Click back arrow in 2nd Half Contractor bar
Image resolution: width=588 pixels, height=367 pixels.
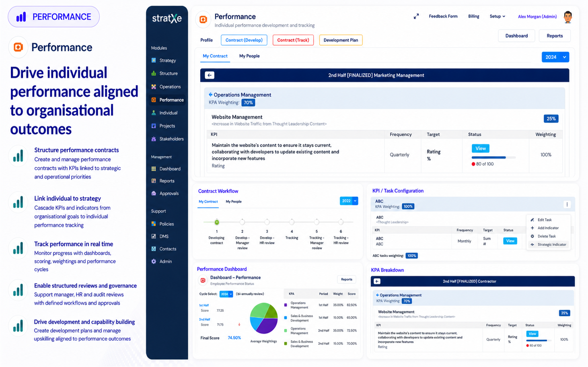pyautogui.click(x=377, y=281)
